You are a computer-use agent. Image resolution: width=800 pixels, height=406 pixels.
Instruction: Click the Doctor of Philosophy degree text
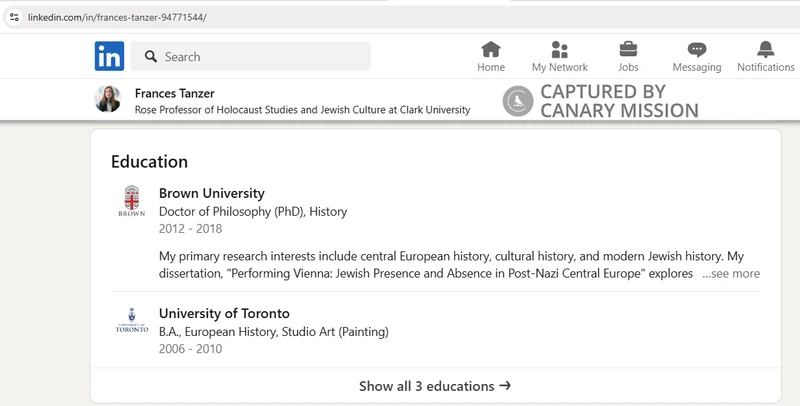pos(252,211)
